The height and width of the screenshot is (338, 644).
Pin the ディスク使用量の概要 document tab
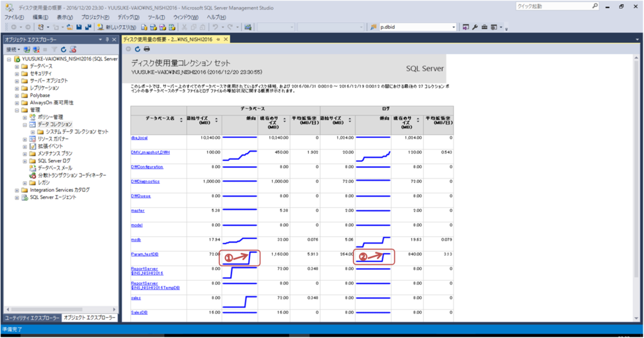218,39
